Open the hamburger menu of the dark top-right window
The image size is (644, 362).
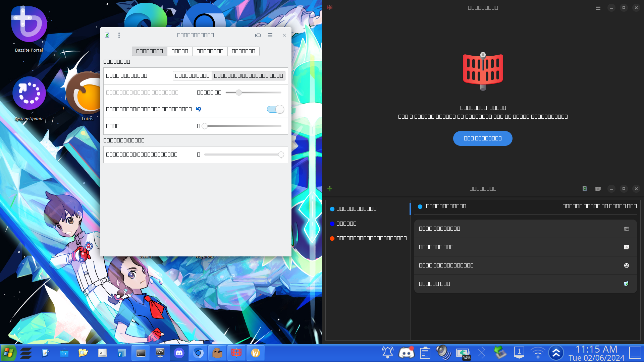pos(598,8)
